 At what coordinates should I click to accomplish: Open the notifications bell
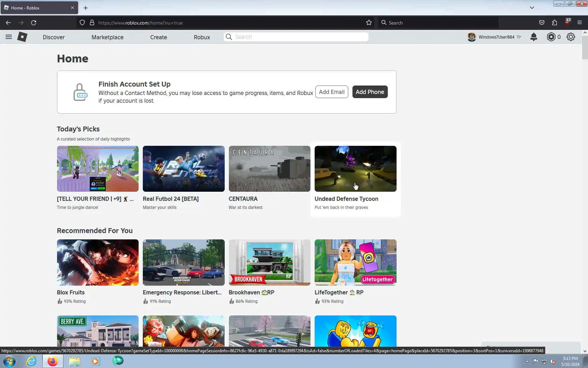tap(533, 37)
